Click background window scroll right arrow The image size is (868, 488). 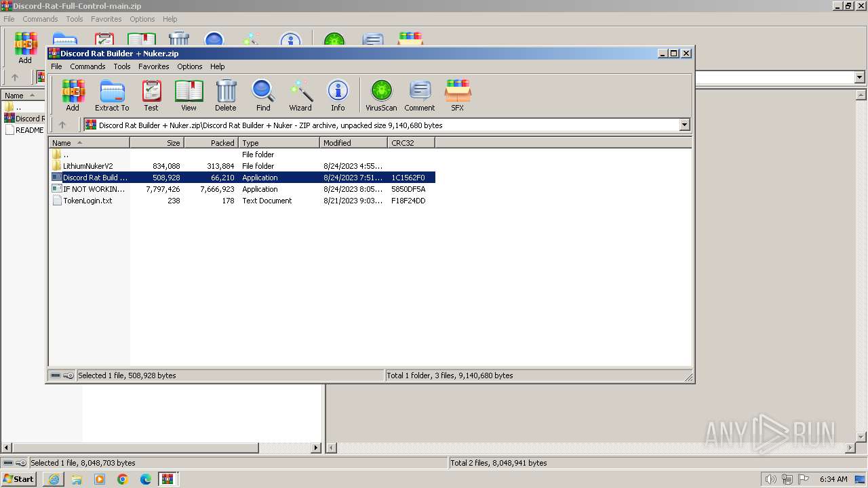[316, 448]
